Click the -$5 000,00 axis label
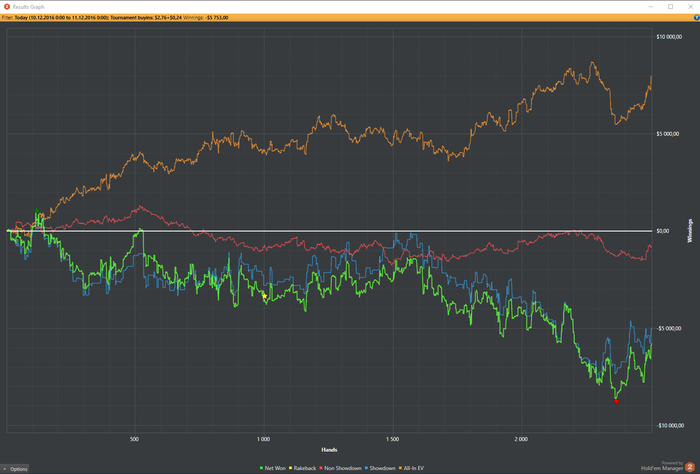 point(668,328)
